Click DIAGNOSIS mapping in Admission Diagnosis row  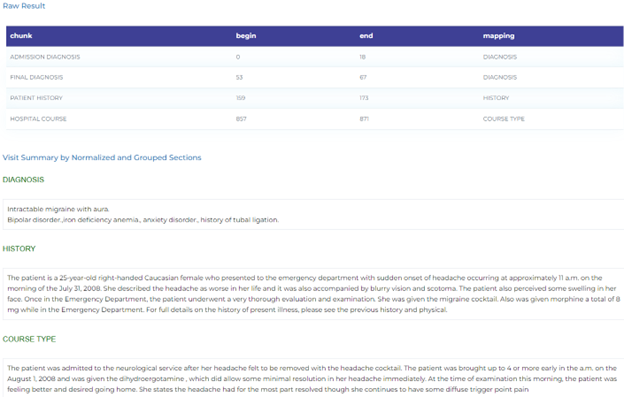[x=500, y=57]
